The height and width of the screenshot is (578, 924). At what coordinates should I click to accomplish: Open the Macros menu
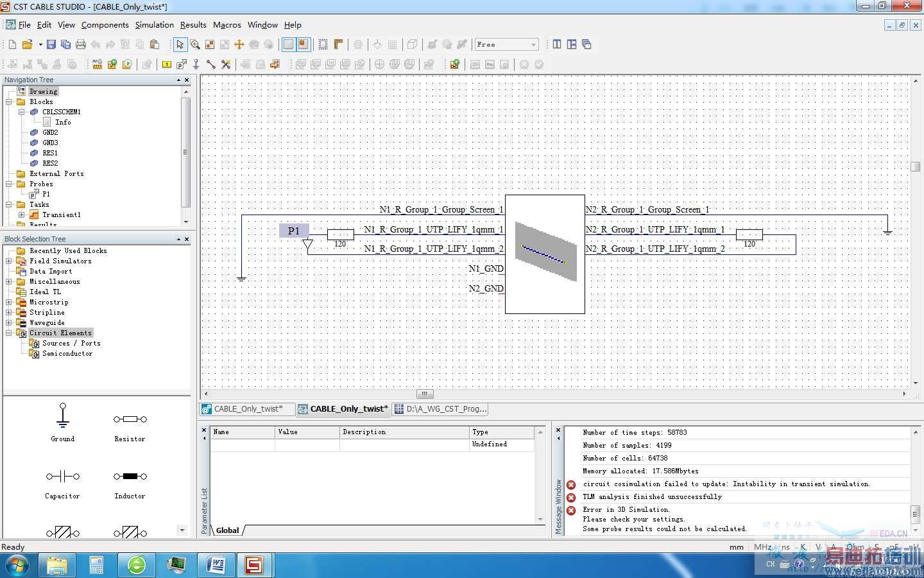pyautogui.click(x=227, y=24)
